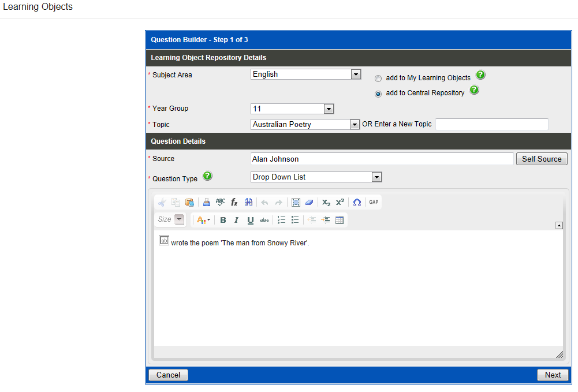
Task: Click the binoculars Find icon
Action: click(249, 202)
